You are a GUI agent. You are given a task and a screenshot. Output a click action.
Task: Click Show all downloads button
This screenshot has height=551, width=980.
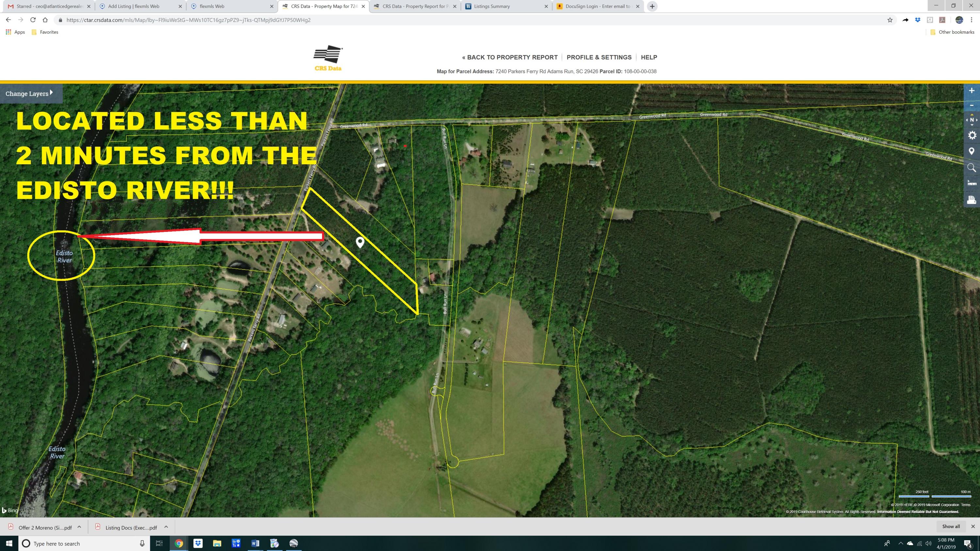951,526
